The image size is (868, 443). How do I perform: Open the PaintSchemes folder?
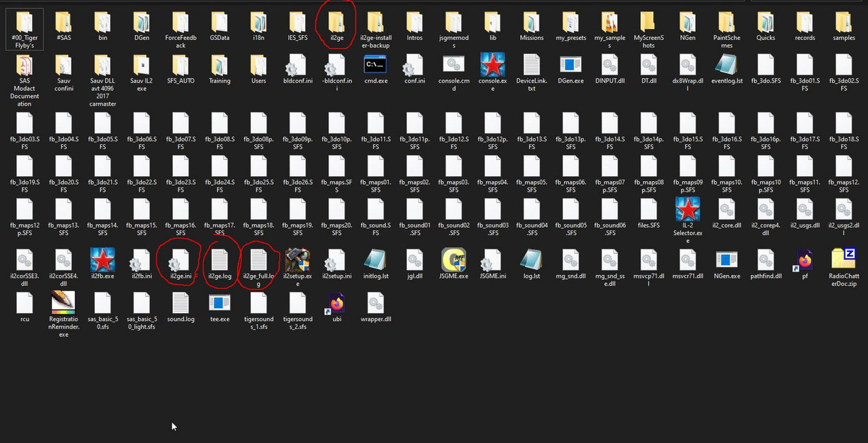(x=727, y=30)
